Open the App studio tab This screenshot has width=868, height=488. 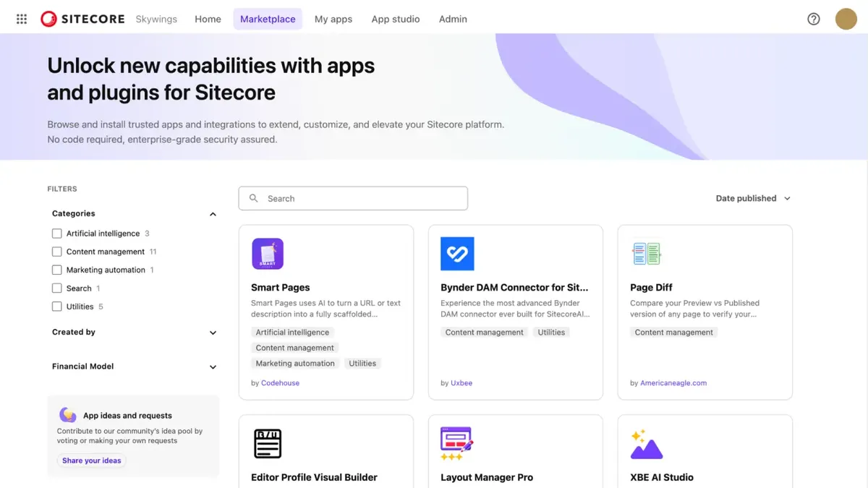tap(396, 19)
